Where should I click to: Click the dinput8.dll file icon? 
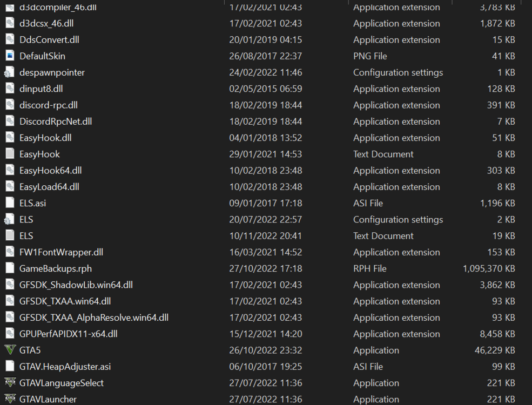coord(10,89)
